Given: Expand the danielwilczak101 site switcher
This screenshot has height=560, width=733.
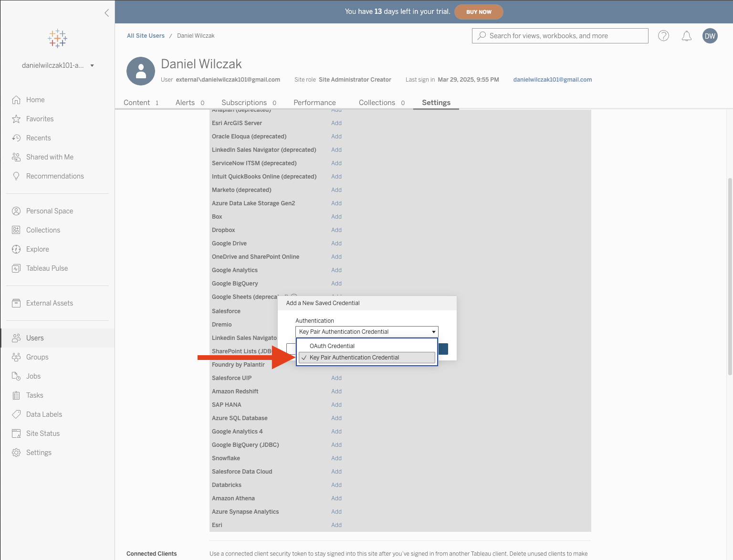Looking at the screenshot, I should pos(58,65).
